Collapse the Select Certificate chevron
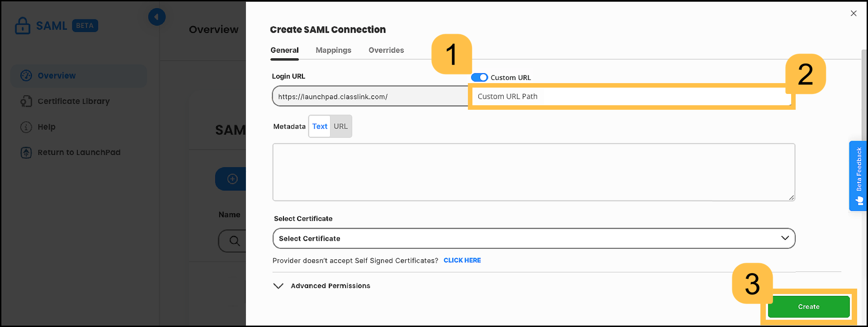Image resolution: width=868 pixels, height=327 pixels. coord(785,238)
